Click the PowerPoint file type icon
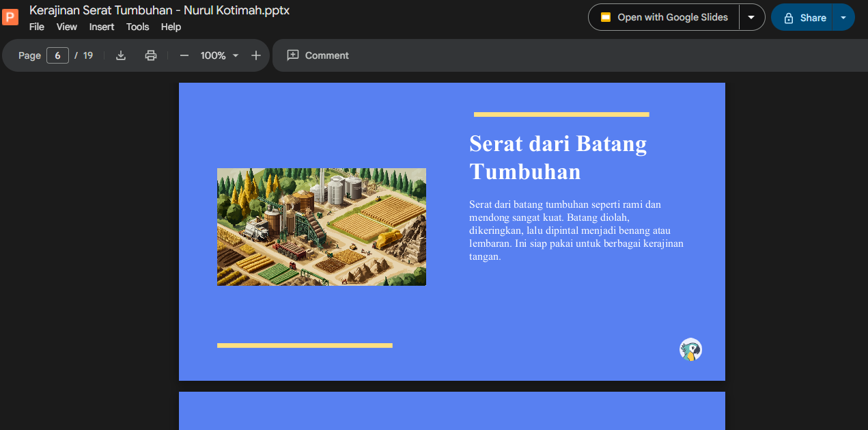The image size is (868, 430). tap(10, 16)
